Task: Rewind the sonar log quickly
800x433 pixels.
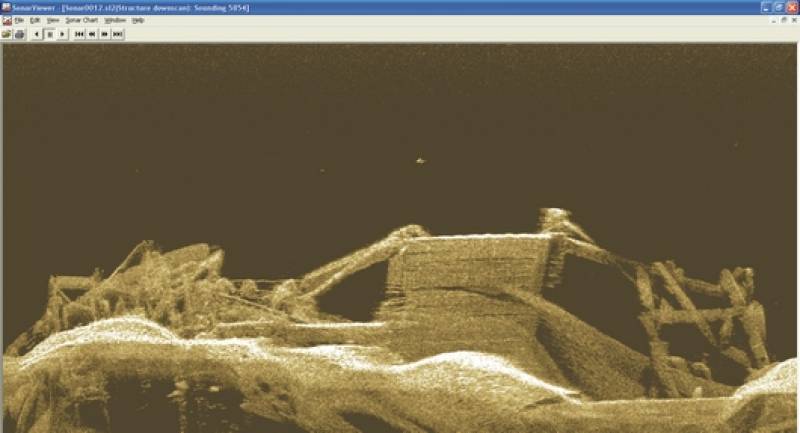Action: [92, 34]
